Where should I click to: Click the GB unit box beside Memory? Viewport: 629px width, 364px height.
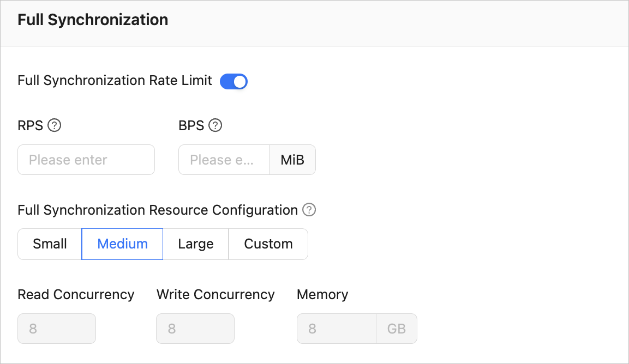coord(397,329)
